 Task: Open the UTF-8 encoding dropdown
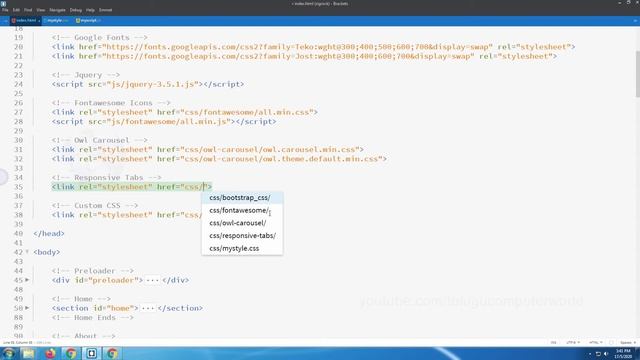573,342
